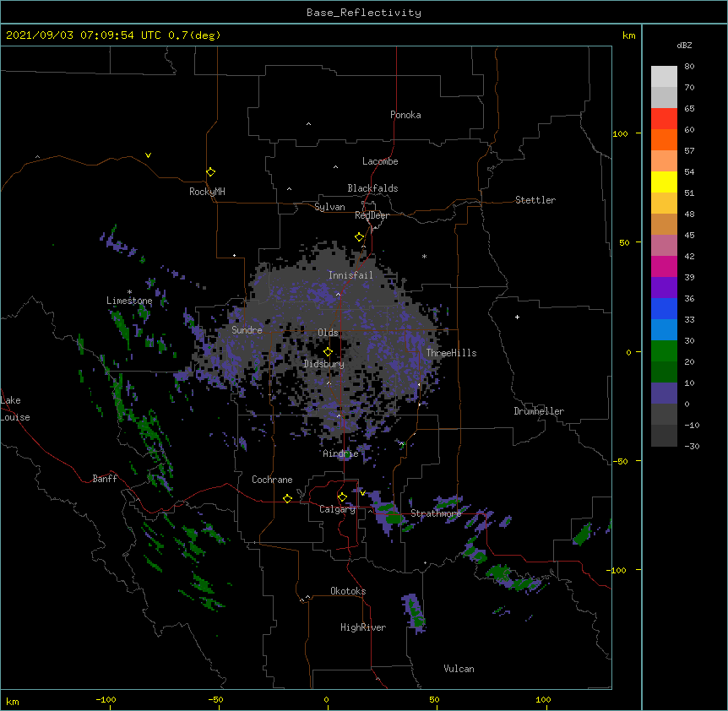Click the white asterisk above Limestone label
728x711 pixels.
[x=129, y=292]
